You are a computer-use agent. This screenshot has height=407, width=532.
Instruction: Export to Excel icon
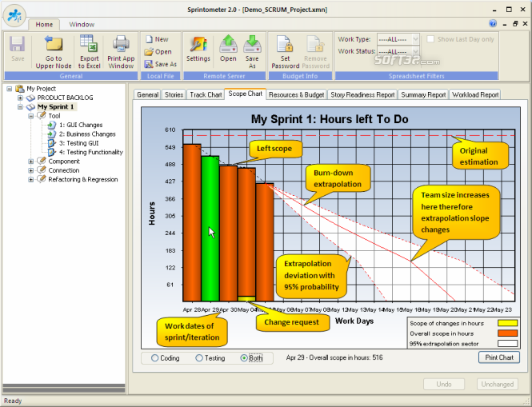tap(89, 43)
